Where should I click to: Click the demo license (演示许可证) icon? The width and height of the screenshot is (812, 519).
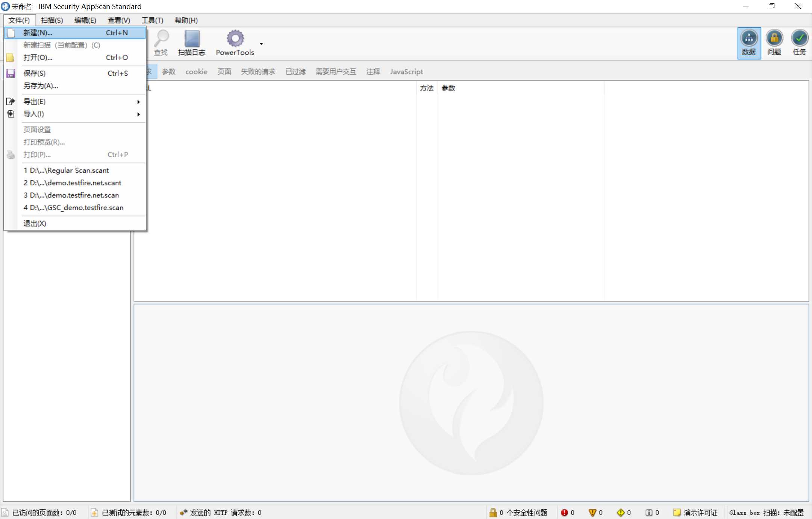click(677, 513)
